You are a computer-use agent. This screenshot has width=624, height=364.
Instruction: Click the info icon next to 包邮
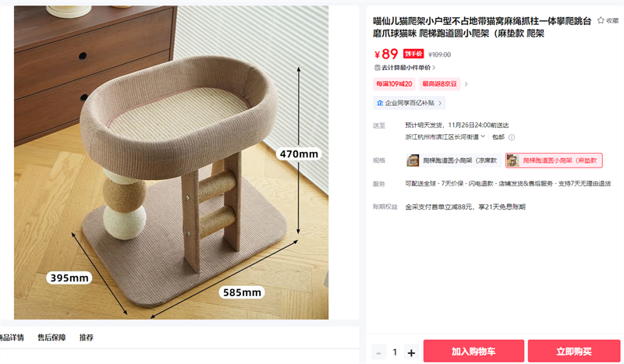click(512, 137)
